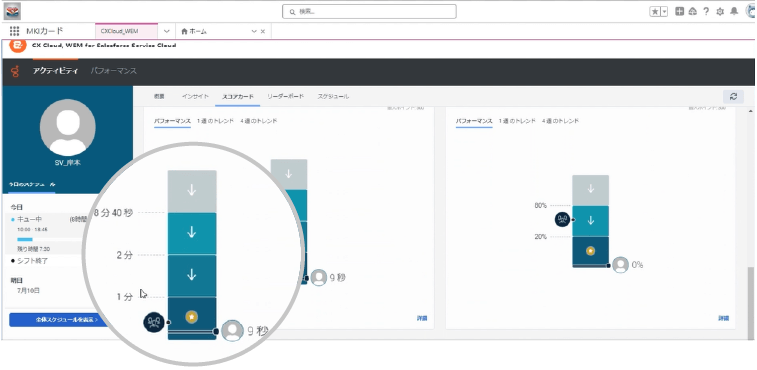Image resolution: width=757 pixels, height=370 pixels.
Task: Click the Genesys logo in the dark bar
Action: pos(15,71)
